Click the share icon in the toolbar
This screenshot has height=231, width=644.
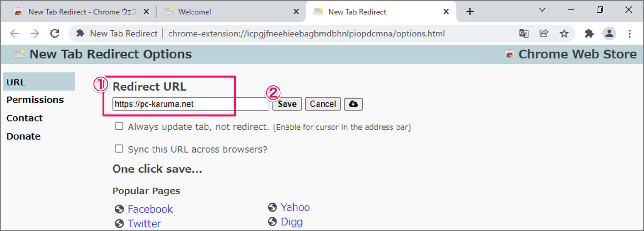[x=544, y=33]
